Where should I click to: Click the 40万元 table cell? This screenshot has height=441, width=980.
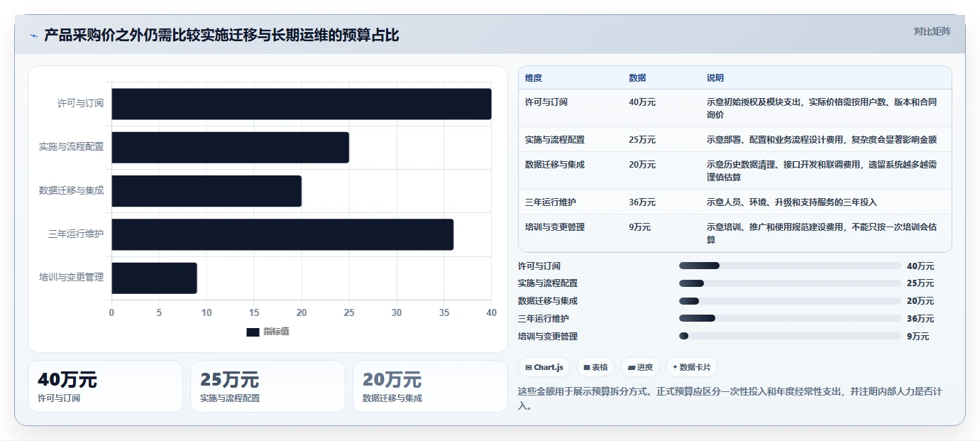tap(642, 102)
